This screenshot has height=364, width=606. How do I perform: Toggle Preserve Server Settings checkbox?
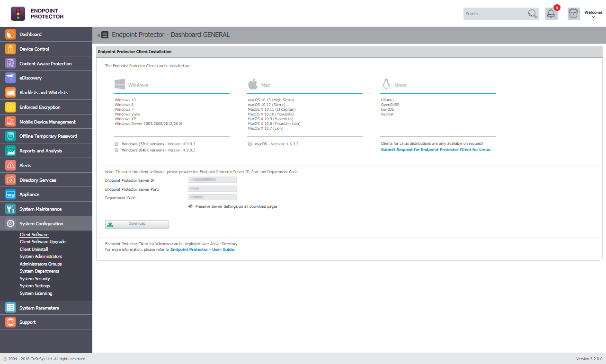click(190, 206)
